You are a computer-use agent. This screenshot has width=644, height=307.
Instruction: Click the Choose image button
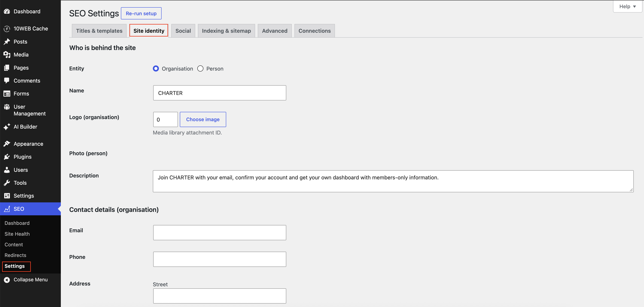point(203,119)
